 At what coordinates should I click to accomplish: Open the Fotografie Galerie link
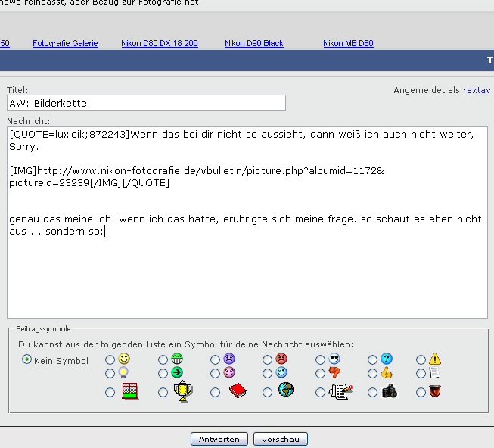point(65,43)
